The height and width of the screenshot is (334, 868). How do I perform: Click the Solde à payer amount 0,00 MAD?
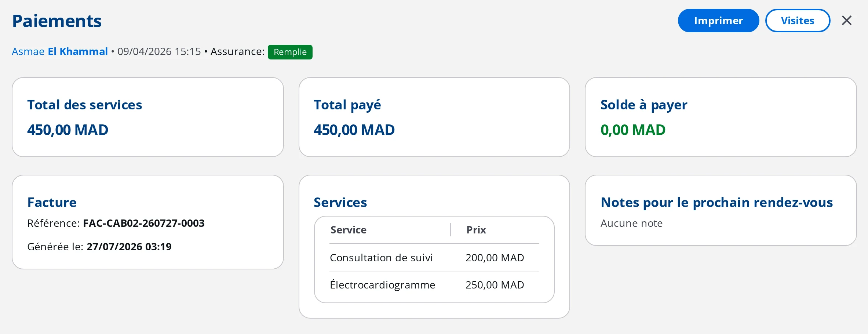633,130
